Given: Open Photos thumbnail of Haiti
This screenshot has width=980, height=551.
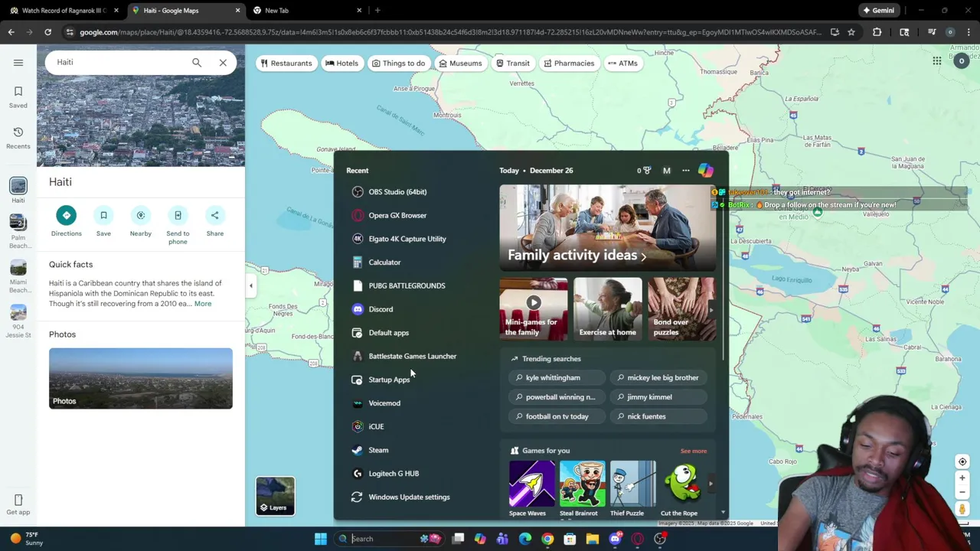Looking at the screenshot, I should click(x=141, y=378).
